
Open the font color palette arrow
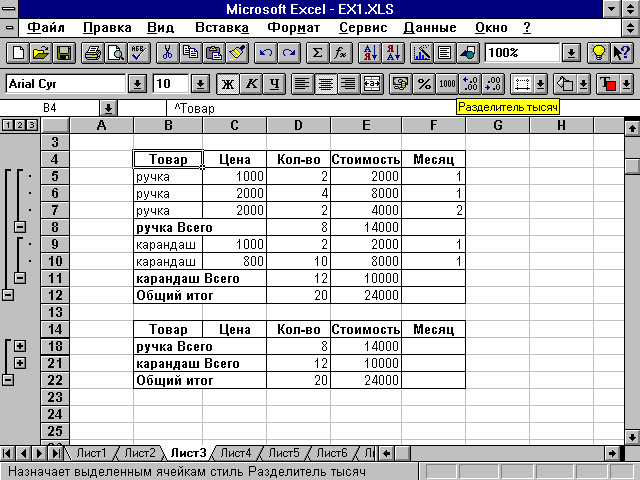(x=626, y=84)
